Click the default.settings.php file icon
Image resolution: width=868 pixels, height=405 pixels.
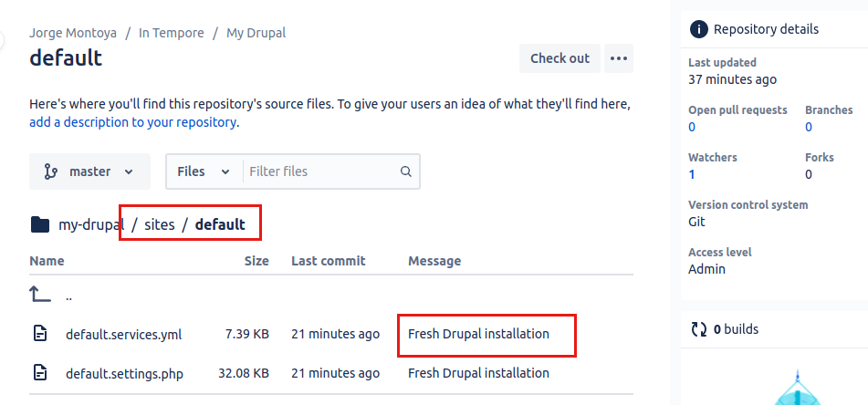tap(40, 372)
